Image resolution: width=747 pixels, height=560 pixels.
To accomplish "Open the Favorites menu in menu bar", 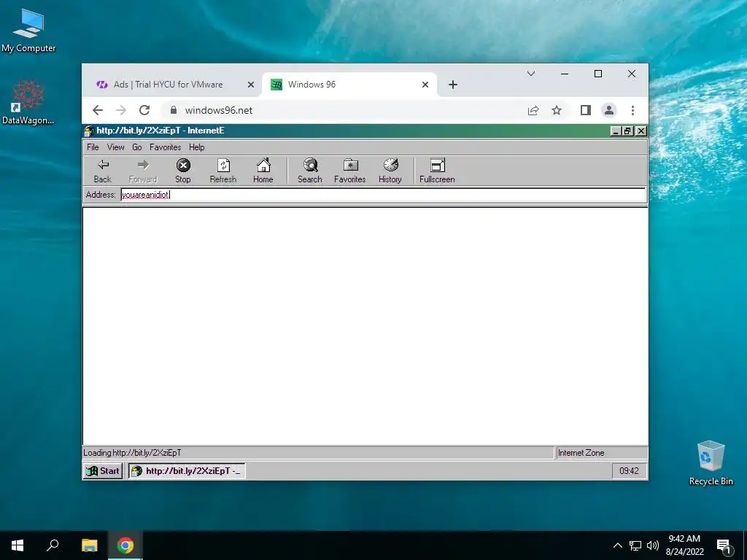I will (166, 147).
